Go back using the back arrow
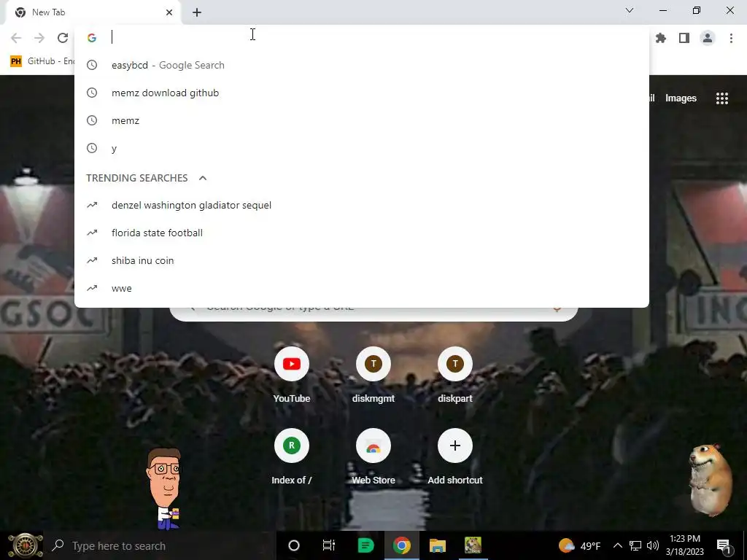747x560 pixels. coord(16,38)
